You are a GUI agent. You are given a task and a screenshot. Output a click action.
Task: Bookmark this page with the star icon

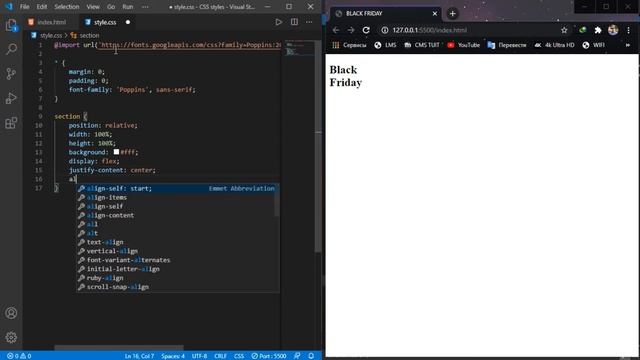point(564,30)
